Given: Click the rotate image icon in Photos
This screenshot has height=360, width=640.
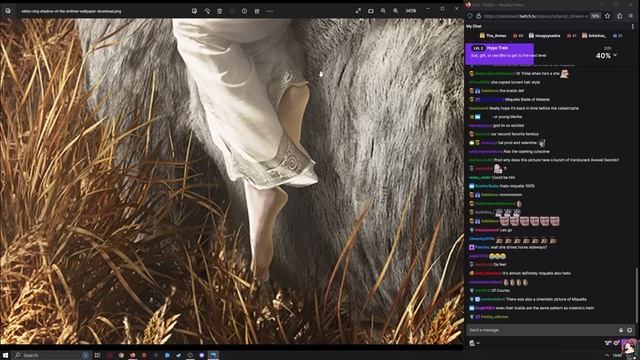Looking at the screenshot, I should pos(207,11).
